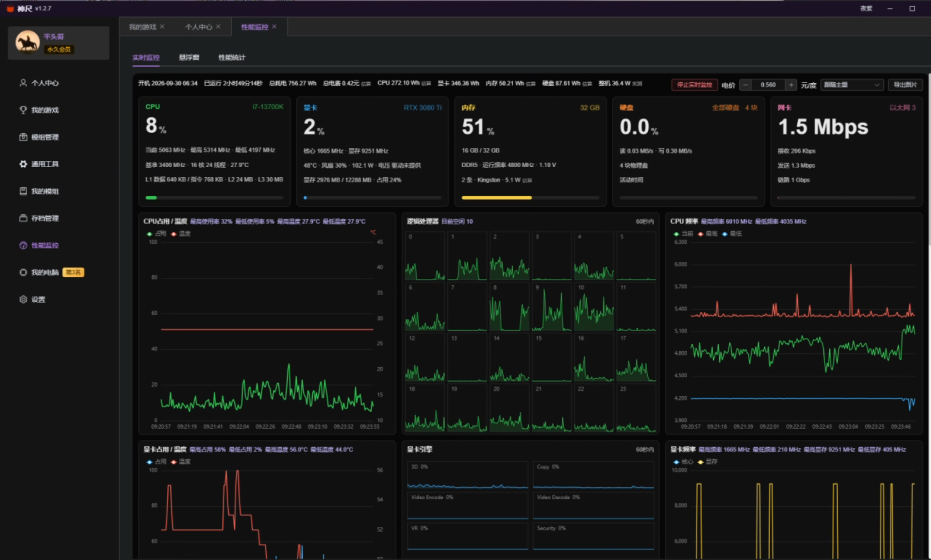Click the 第3名 rank badge

73,272
